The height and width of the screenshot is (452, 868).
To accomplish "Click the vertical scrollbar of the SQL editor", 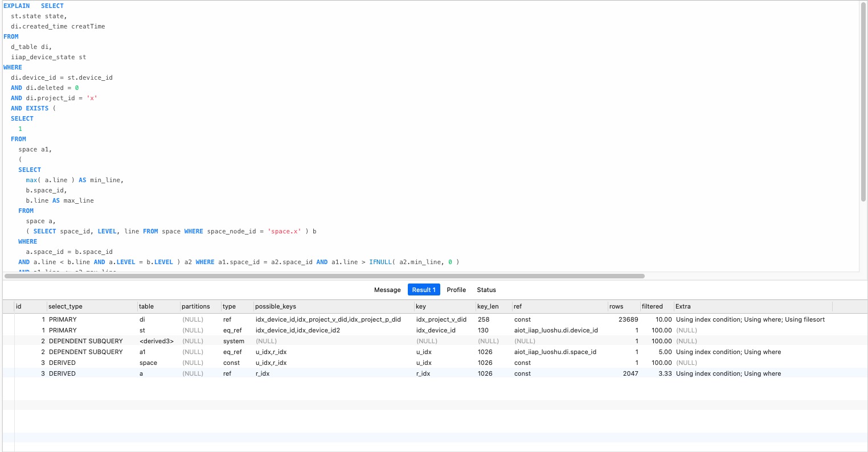I will click(x=863, y=102).
